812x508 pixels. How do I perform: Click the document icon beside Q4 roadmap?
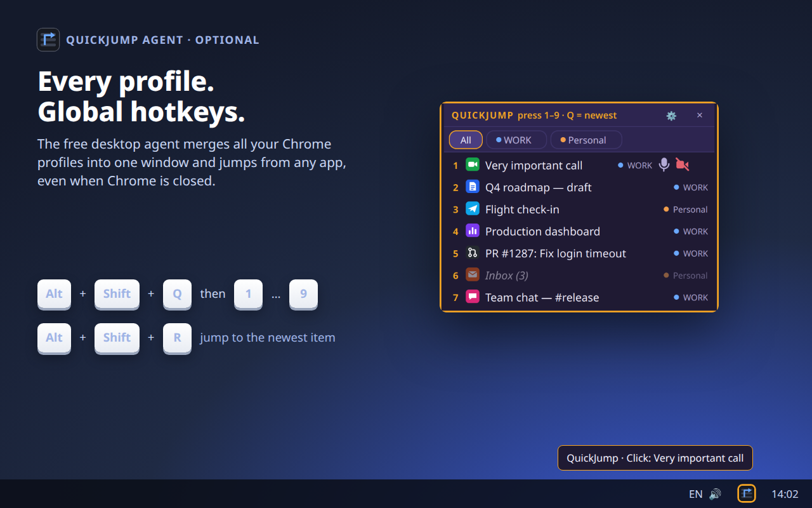click(472, 187)
